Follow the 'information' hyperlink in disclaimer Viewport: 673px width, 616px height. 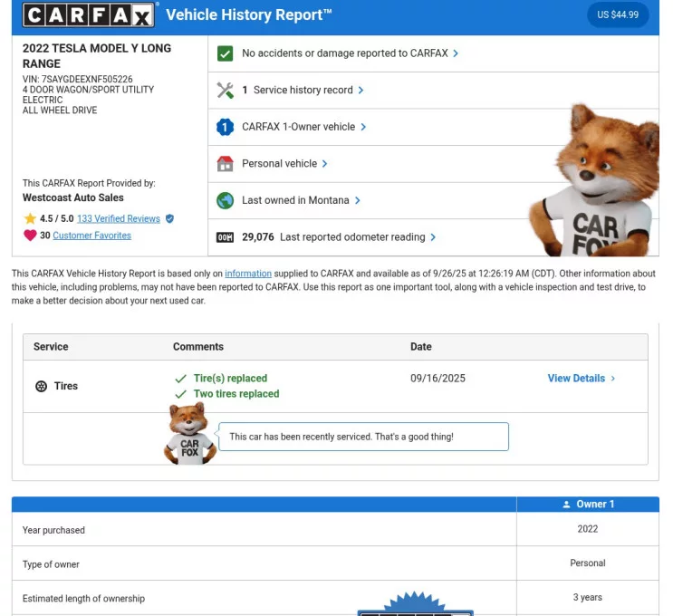point(248,274)
